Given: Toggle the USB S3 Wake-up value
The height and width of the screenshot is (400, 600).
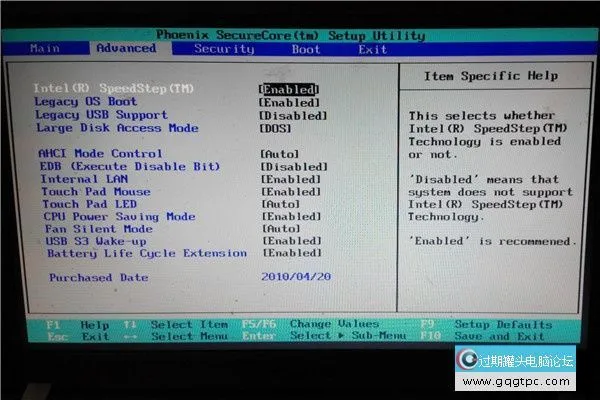Looking at the screenshot, I should (x=291, y=241).
